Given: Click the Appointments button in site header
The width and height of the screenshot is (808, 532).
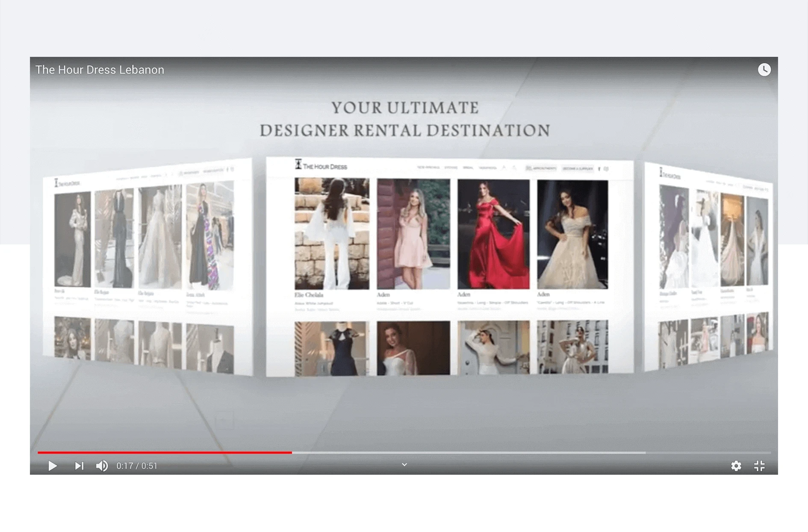Looking at the screenshot, I should [541, 168].
